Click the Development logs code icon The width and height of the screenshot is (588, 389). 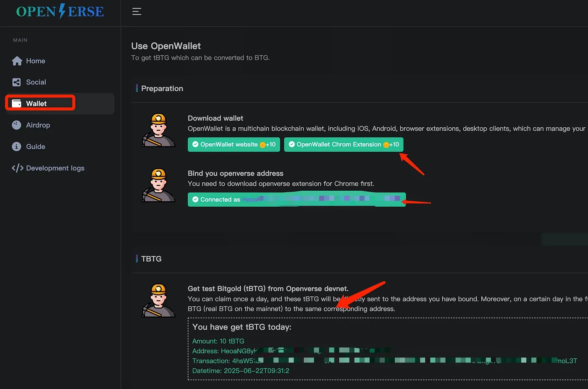pyautogui.click(x=18, y=168)
